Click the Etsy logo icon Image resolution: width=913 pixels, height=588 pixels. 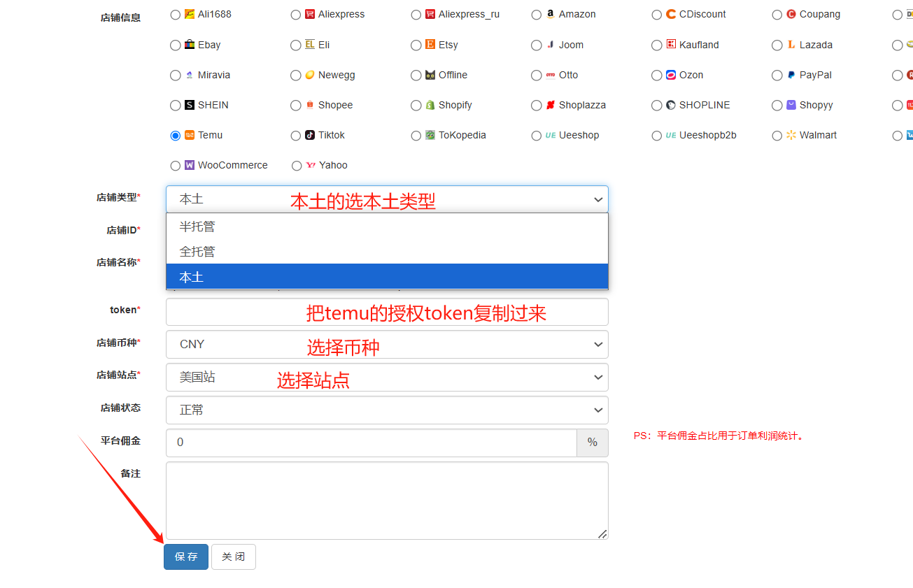tap(430, 45)
